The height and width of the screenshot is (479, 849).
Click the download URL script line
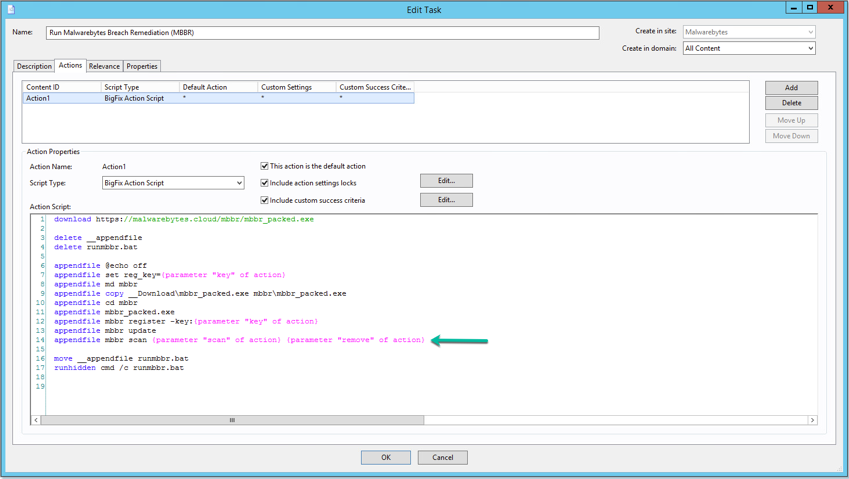coord(184,219)
